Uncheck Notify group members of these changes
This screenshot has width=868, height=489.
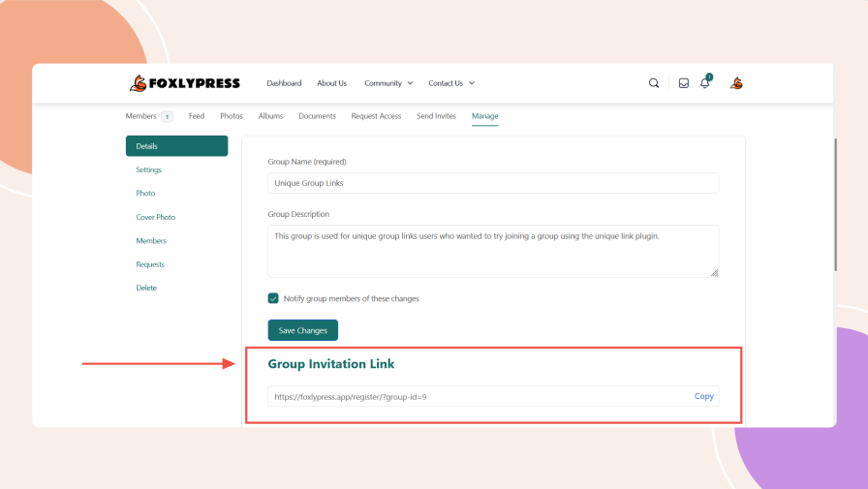pos(273,298)
